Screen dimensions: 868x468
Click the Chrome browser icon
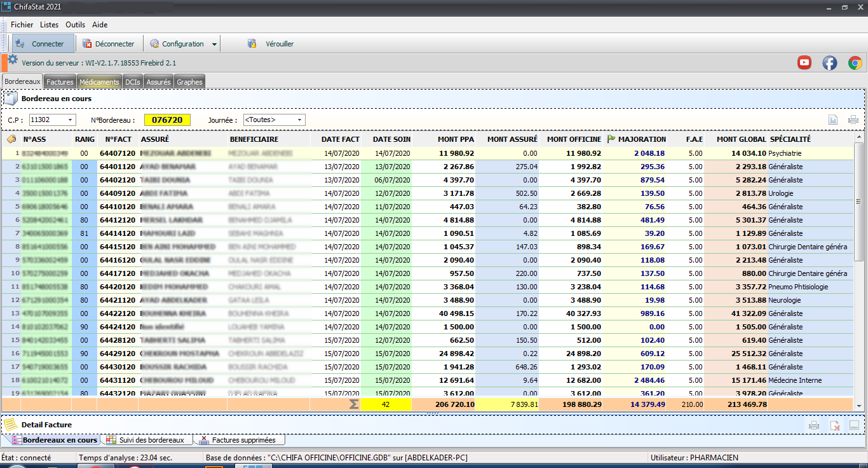[x=855, y=62]
